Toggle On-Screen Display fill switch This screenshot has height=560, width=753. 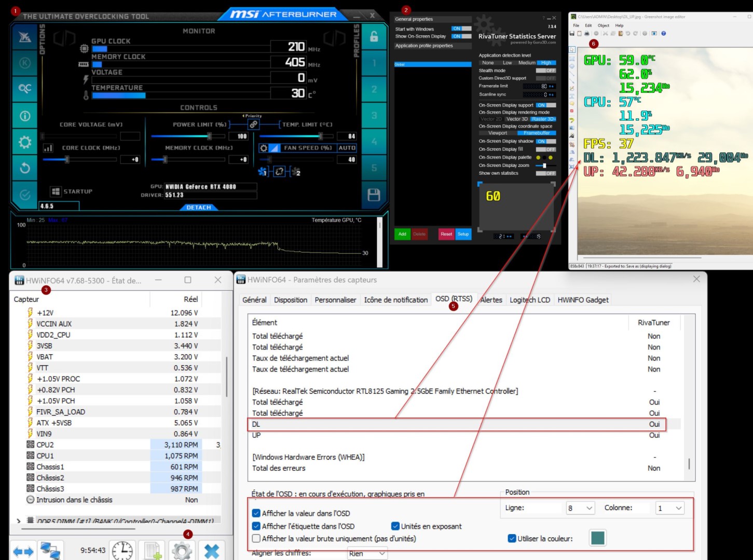546,149
